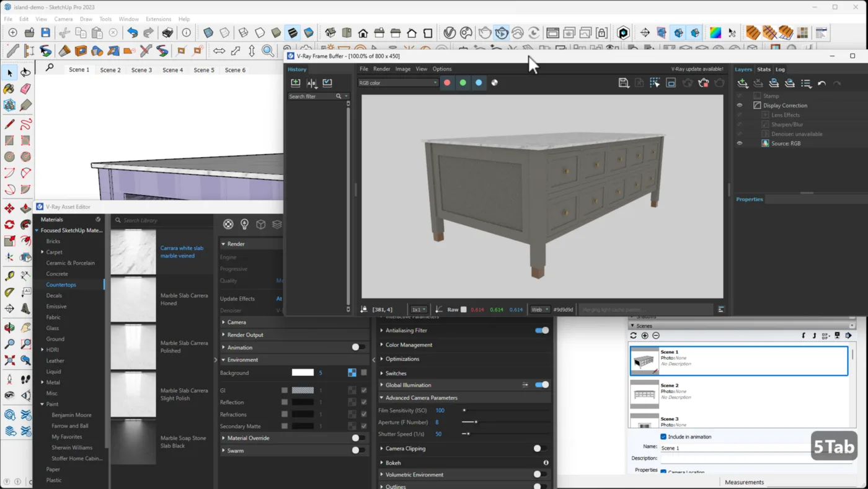
Task: Click the Print icon in main toolbar
Action: [x=167, y=33]
